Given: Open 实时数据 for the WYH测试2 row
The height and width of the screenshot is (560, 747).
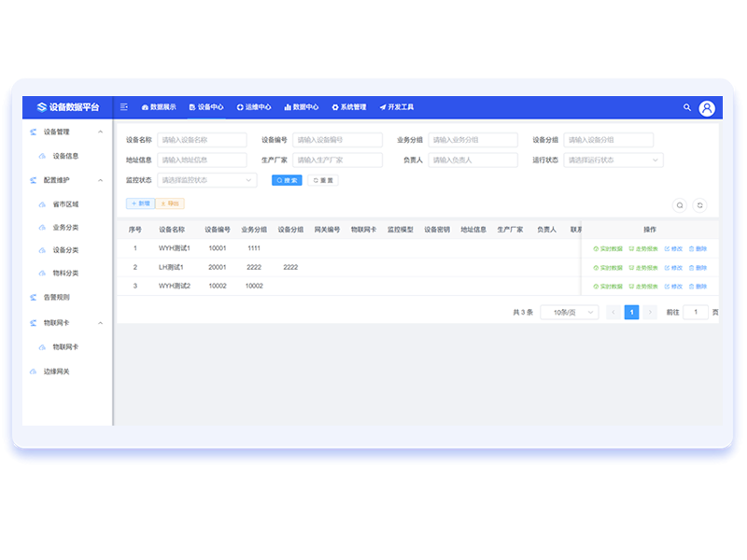Looking at the screenshot, I should [x=607, y=287].
